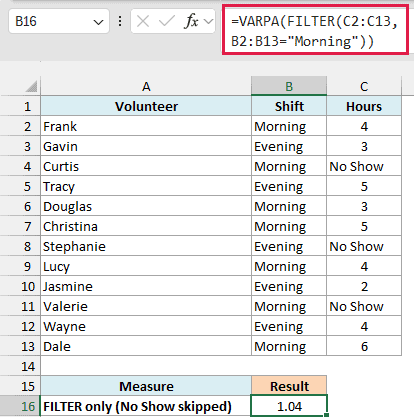Select the cell containing Lucy
Viewport: 414px width, 417px height.
pyautogui.click(x=146, y=266)
